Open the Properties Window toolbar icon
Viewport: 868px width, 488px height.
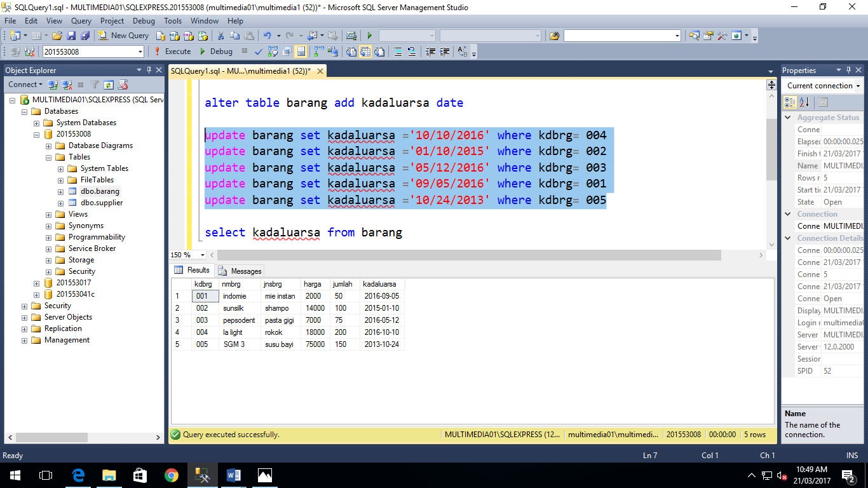[x=709, y=36]
